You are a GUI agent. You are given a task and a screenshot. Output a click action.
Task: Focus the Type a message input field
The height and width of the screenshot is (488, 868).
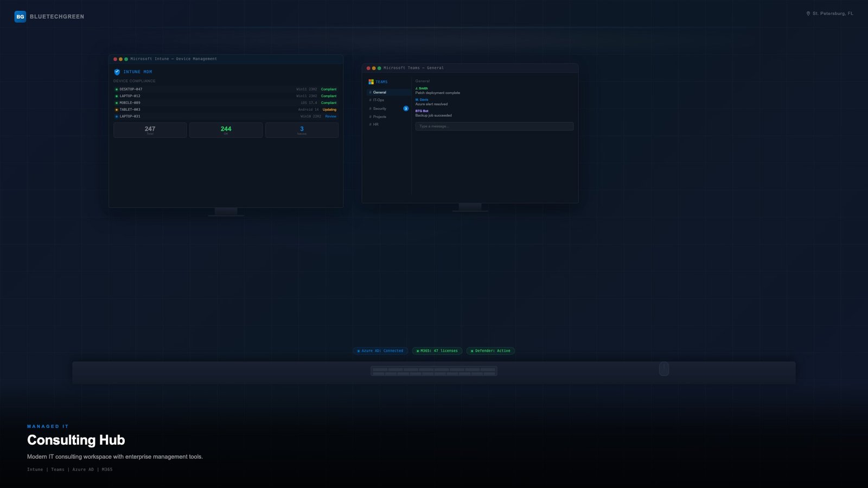(494, 126)
